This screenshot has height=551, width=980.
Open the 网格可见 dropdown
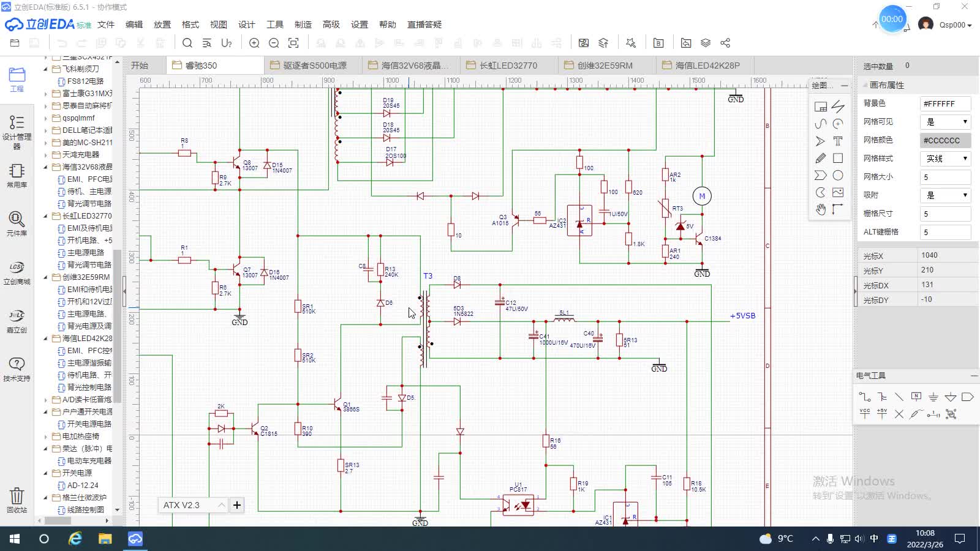pos(946,122)
